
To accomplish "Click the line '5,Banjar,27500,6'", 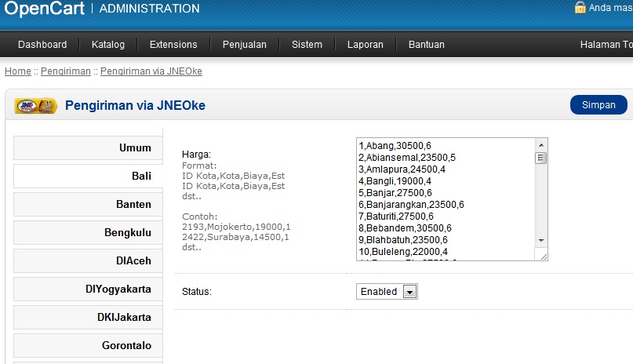I will tap(395, 192).
